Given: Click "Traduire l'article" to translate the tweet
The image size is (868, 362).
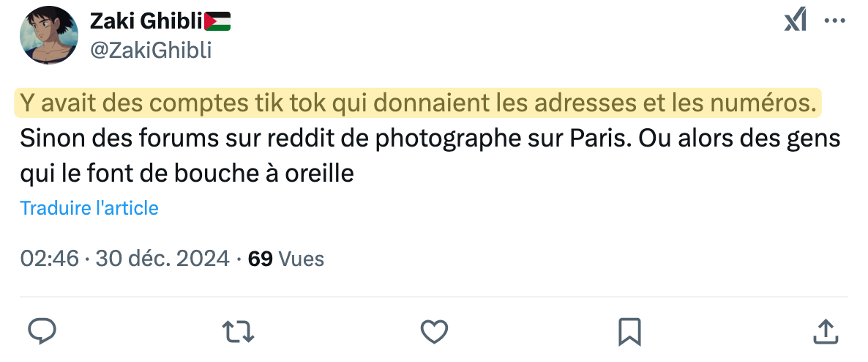Looking at the screenshot, I should click(x=89, y=208).
